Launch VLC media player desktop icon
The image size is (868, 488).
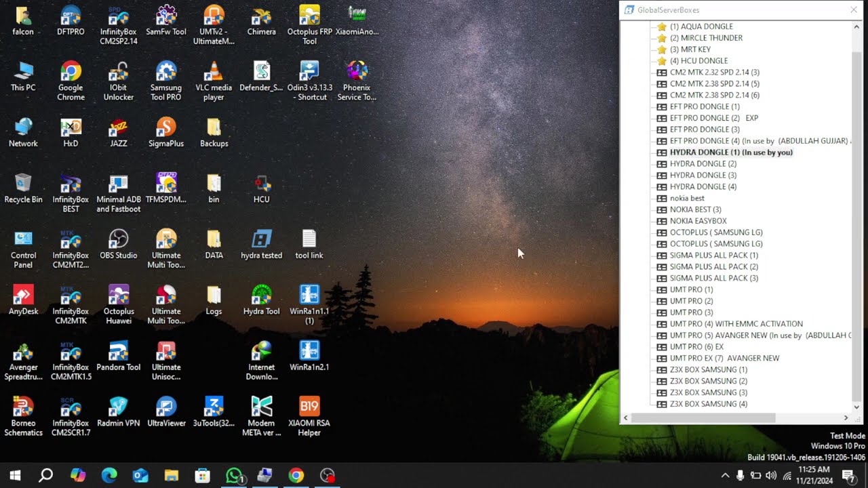[x=214, y=81]
